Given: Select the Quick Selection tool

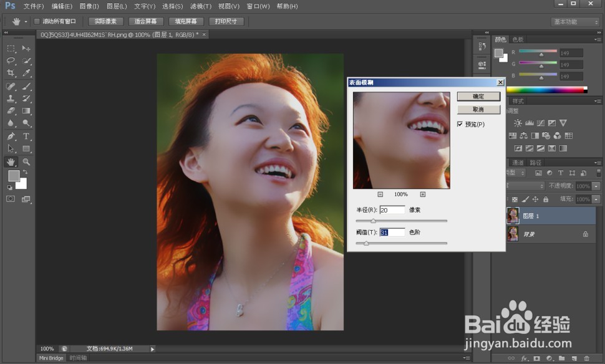Looking at the screenshot, I should point(26,60).
